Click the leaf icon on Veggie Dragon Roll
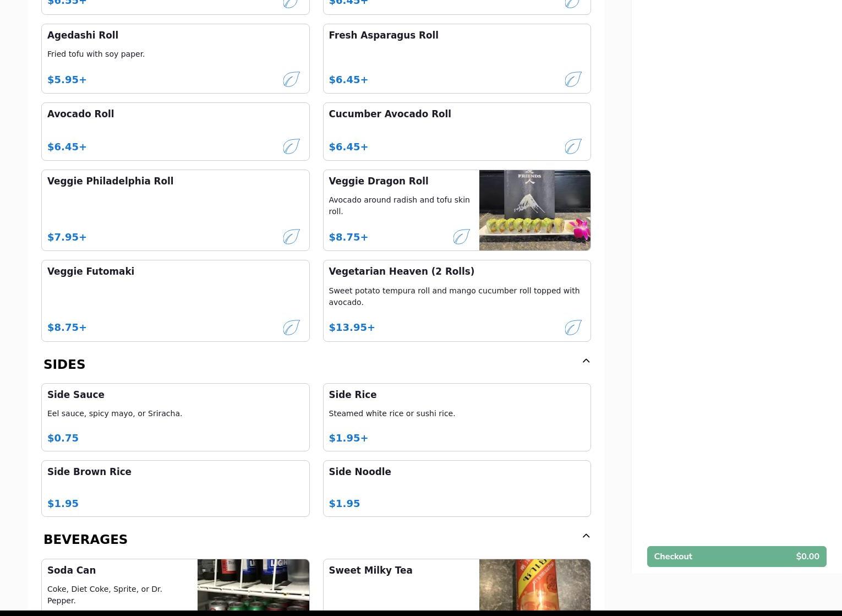Viewport: 842px width, 616px height. (462, 237)
